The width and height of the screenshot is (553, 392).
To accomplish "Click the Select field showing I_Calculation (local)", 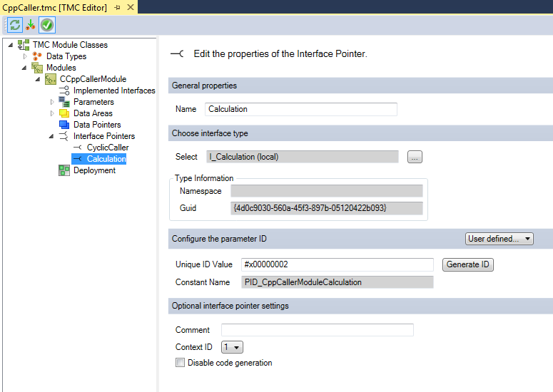I will point(303,157).
